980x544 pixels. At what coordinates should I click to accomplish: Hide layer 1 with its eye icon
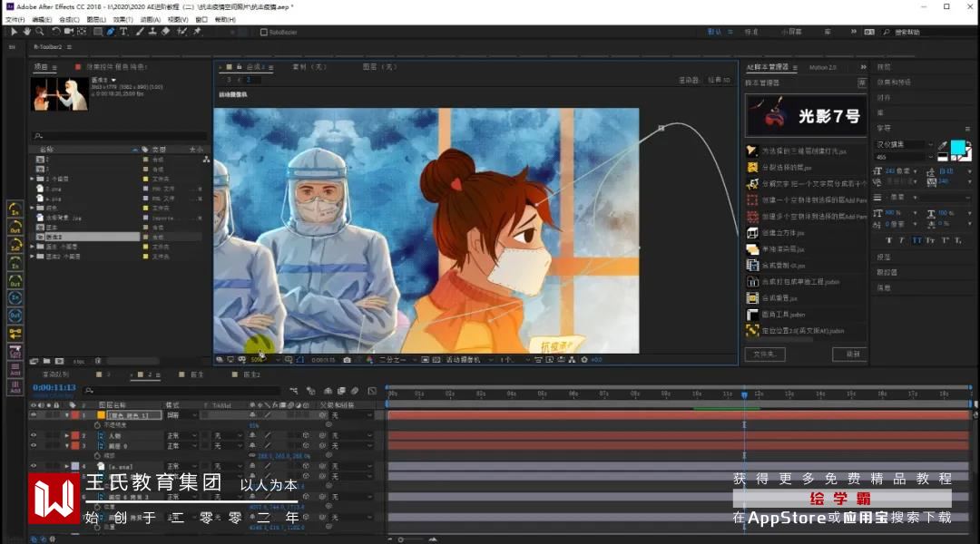click(34, 414)
